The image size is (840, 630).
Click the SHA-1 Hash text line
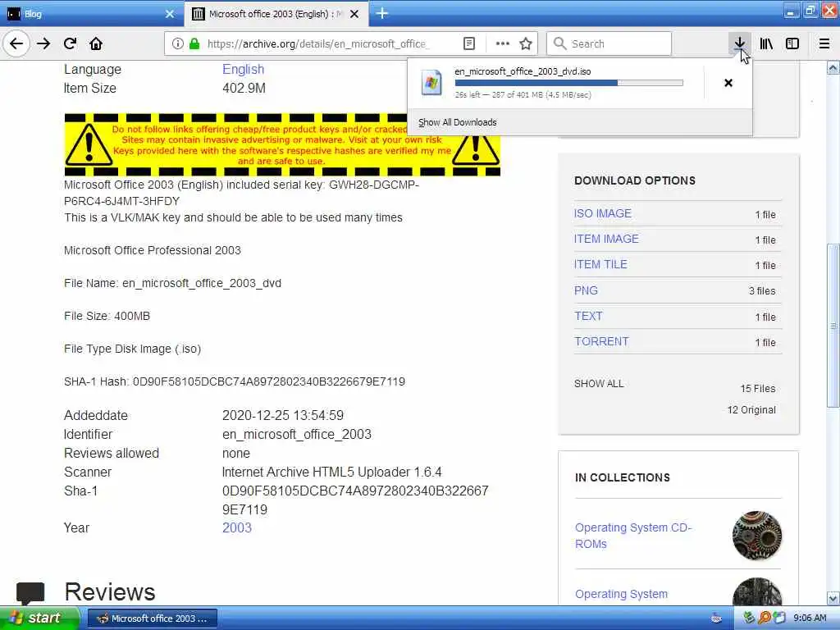235,381
